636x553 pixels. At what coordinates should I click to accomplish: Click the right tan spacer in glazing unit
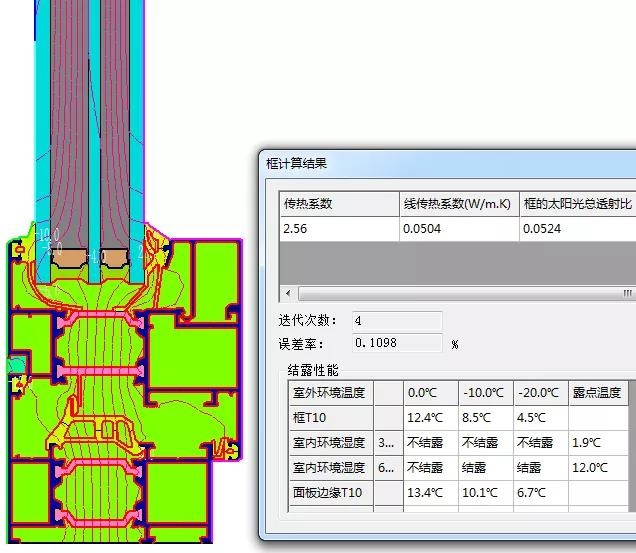(x=115, y=258)
